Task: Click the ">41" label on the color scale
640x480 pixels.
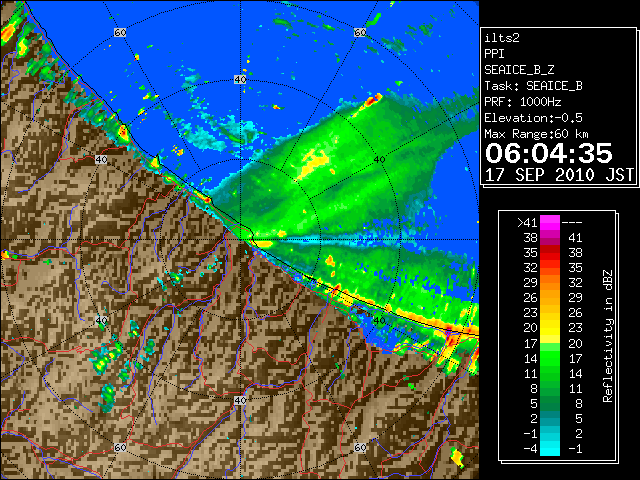Action: coord(527,222)
